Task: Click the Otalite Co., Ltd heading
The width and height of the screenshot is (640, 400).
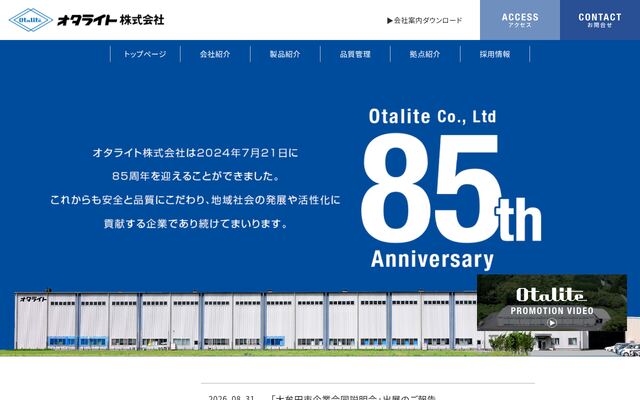Action: tap(433, 116)
